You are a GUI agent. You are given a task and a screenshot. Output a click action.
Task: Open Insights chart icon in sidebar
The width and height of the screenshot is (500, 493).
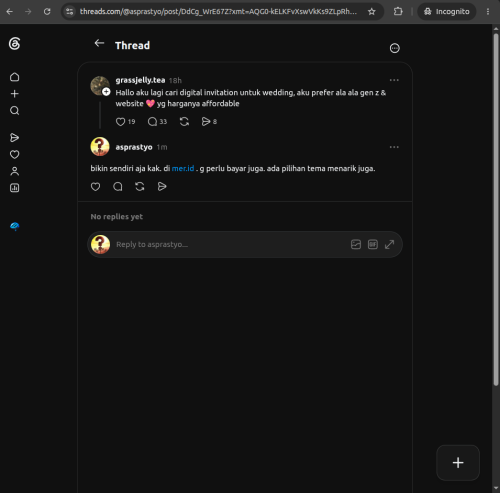[14, 188]
